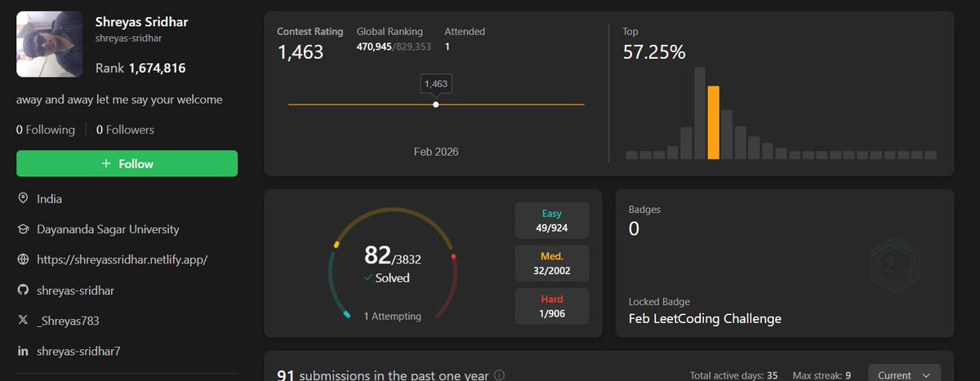The height and width of the screenshot is (381, 980).
Task: Click the 1 Attempting text
Action: (393, 316)
